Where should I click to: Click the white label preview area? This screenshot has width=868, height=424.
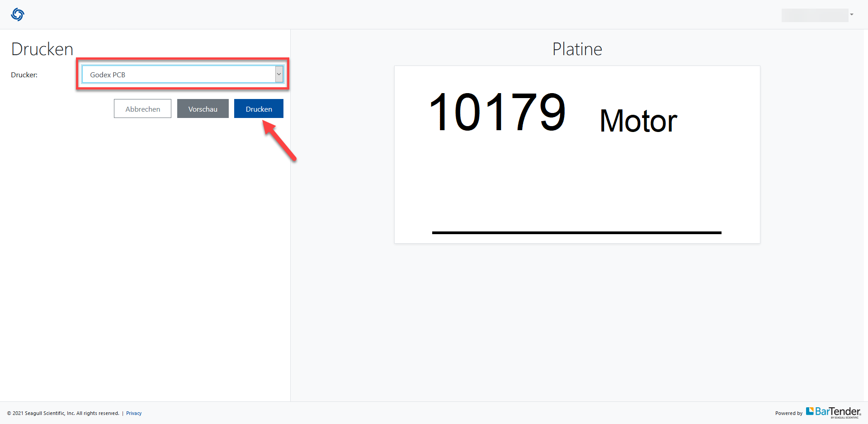[577, 181]
